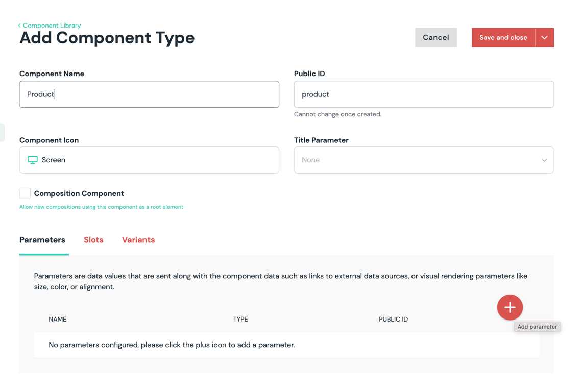Click the Screen monitor icon

(33, 160)
